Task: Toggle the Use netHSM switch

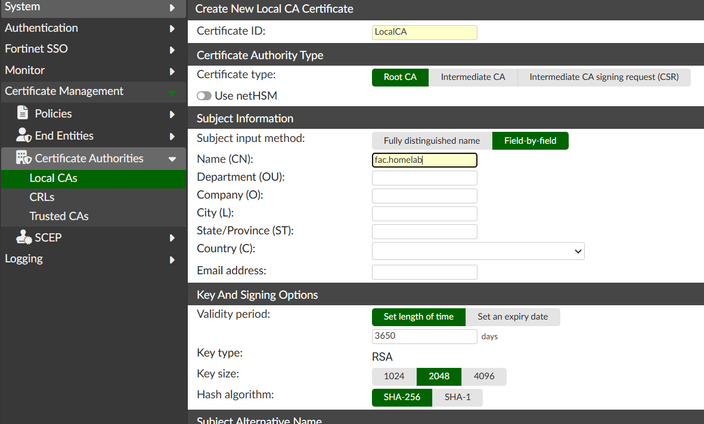Action: click(x=204, y=95)
